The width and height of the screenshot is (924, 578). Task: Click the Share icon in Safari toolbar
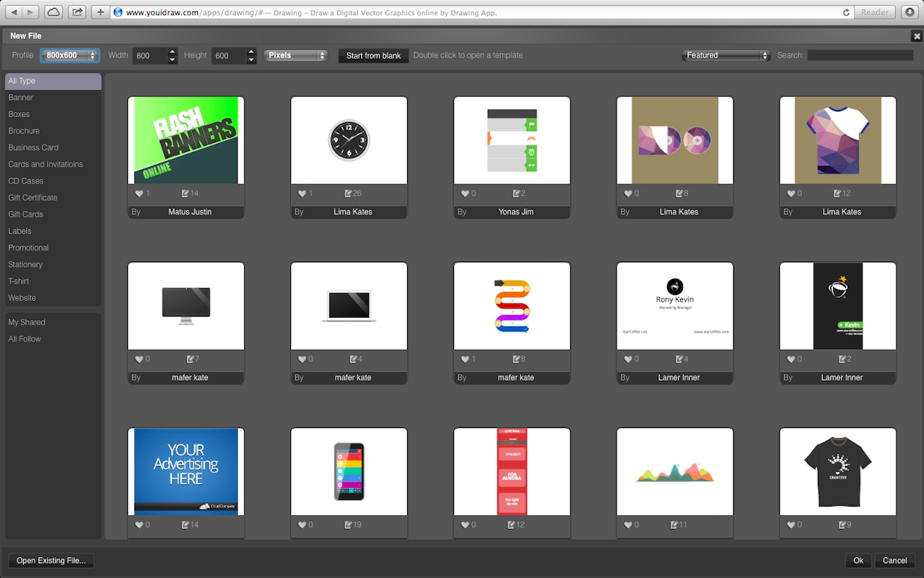coord(77,12)
